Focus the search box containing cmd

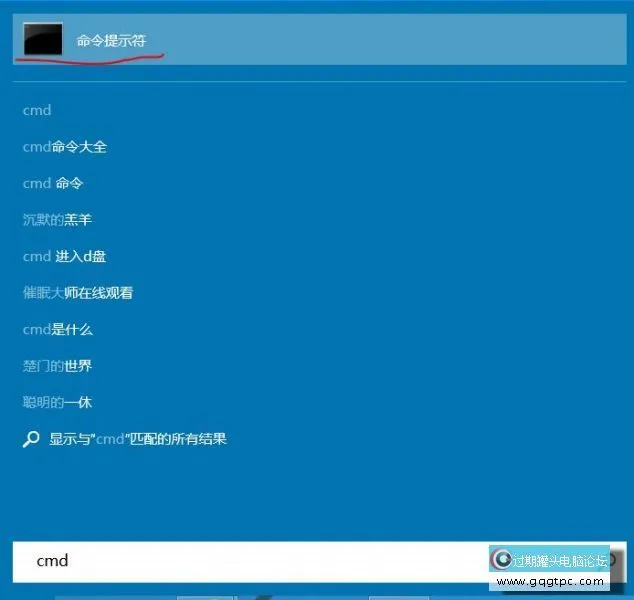click(x=250, y=561)
